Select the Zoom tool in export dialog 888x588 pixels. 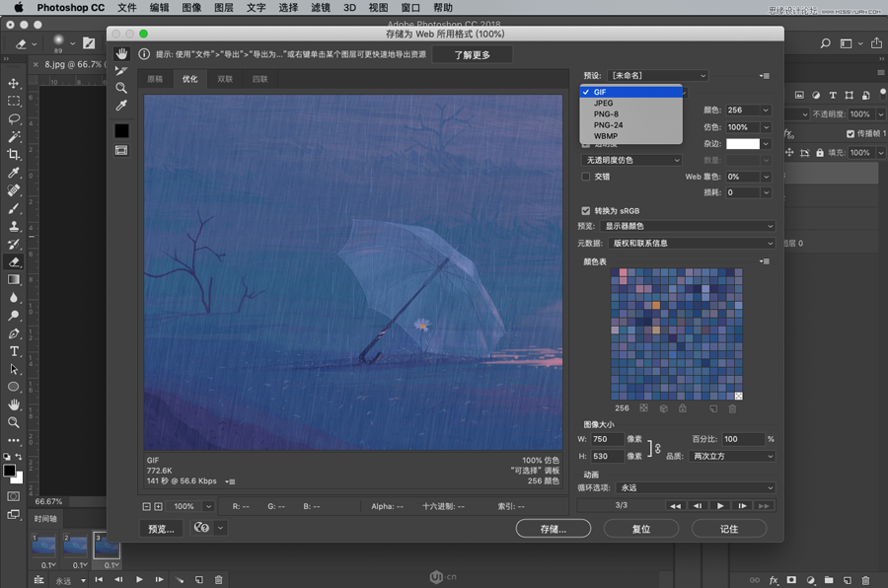121,88
